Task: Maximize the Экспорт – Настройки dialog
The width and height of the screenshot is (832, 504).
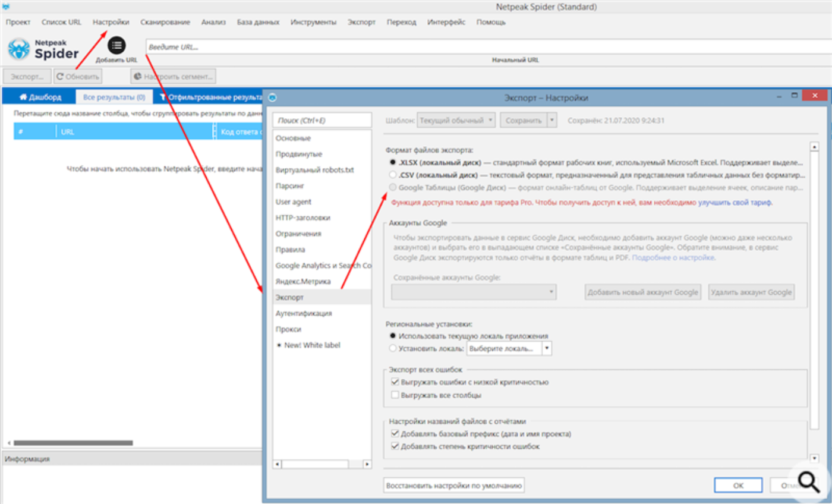Action: (x=793, y=96)
